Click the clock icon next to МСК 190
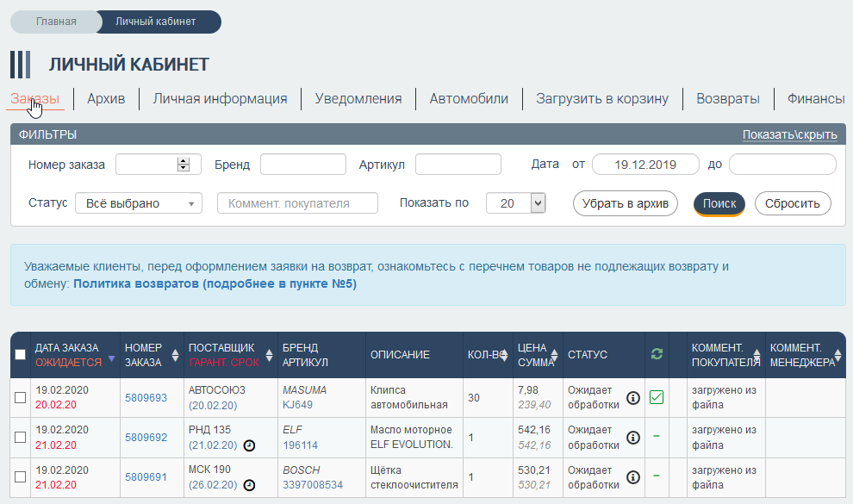Screen dimensions: 853x504 [x=249, y=485]
